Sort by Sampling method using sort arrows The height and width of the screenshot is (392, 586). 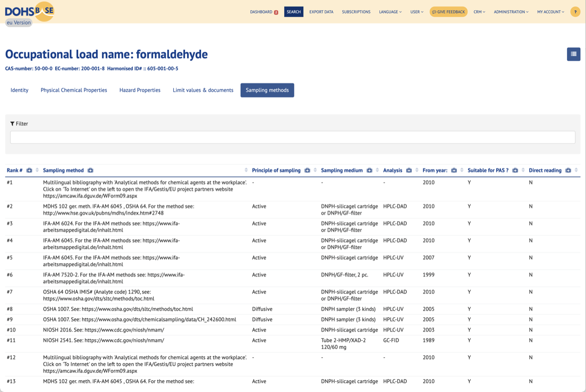[x=246, y=170]
